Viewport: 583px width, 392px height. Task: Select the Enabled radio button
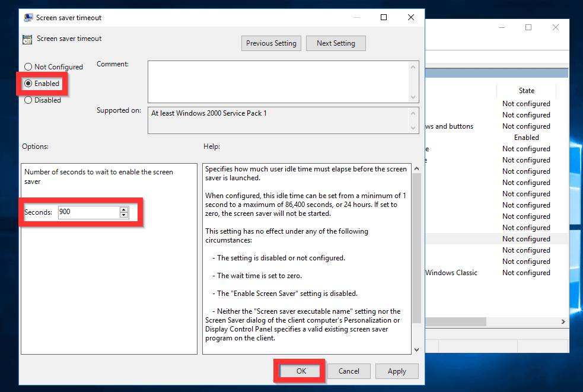click(28, 83)
